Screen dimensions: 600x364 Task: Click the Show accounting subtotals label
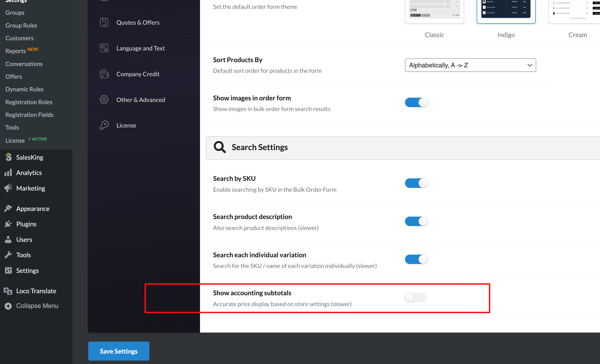pyautogui.click(x=252, y=293)
